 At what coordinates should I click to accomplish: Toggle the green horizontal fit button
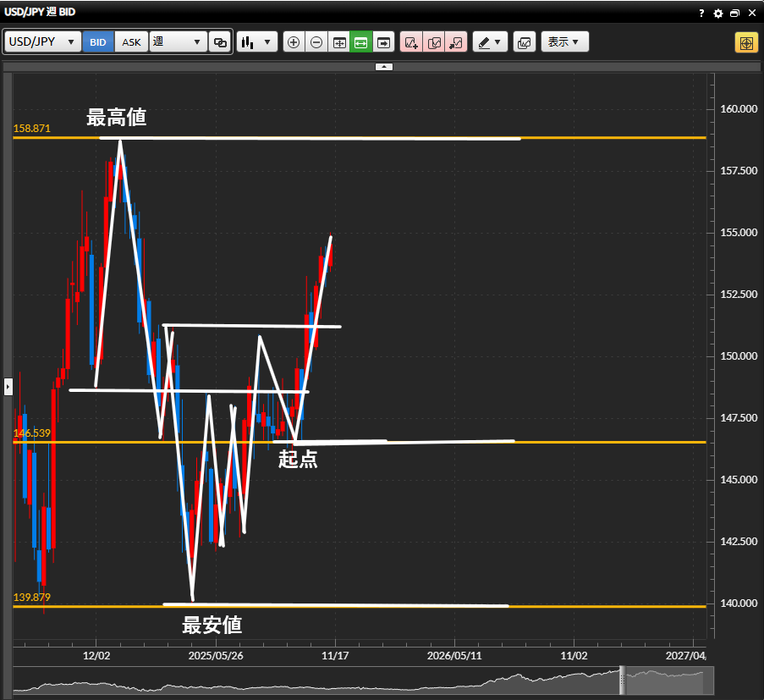tap(361, 42)
